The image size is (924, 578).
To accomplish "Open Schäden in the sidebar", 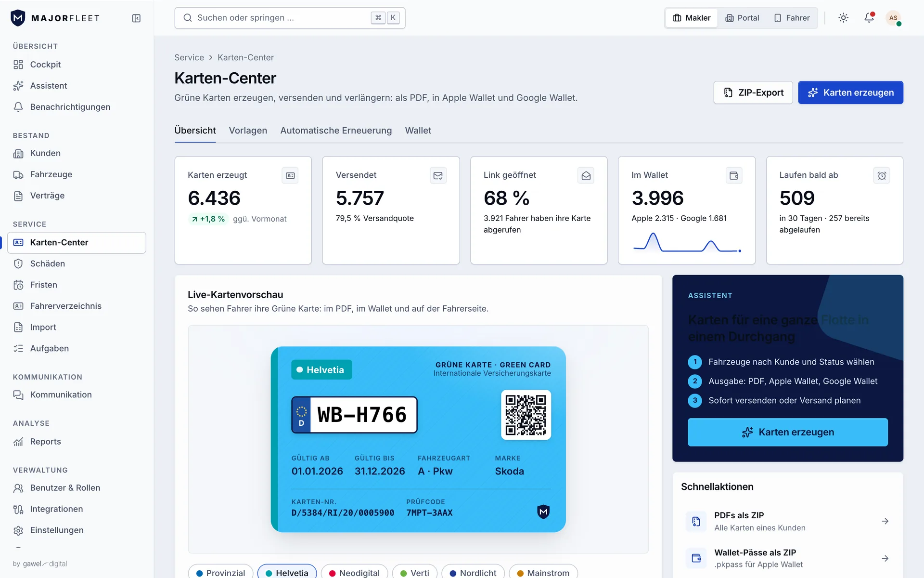I will point(77,263).
